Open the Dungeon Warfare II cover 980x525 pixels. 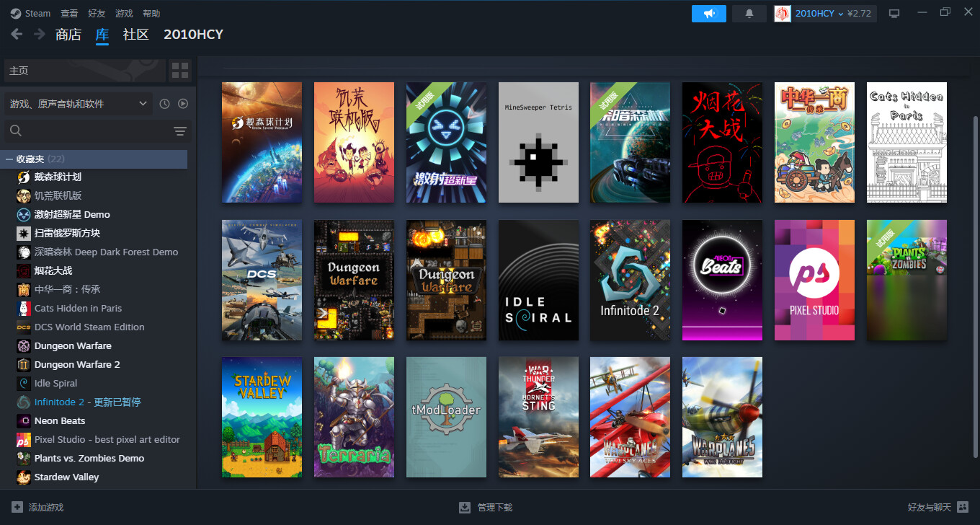point(446,280)
